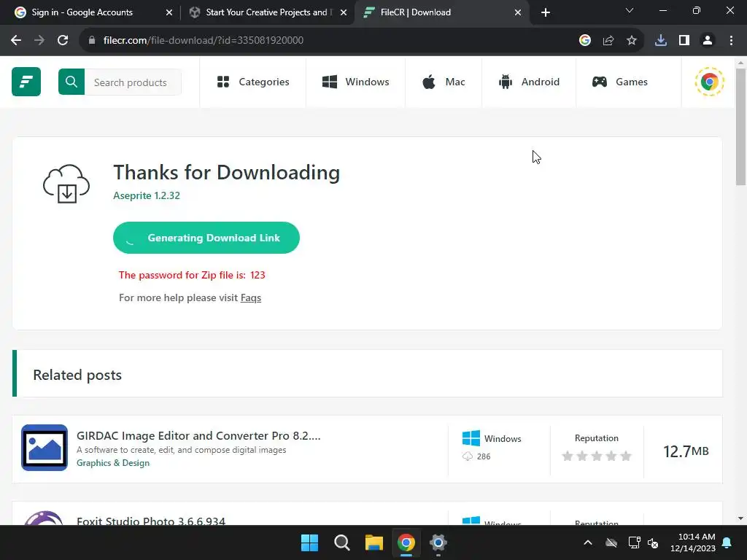This screenshot has width=747, height=560.
Task: Click the cloud download icon beside heading
Action: (66, 184)
